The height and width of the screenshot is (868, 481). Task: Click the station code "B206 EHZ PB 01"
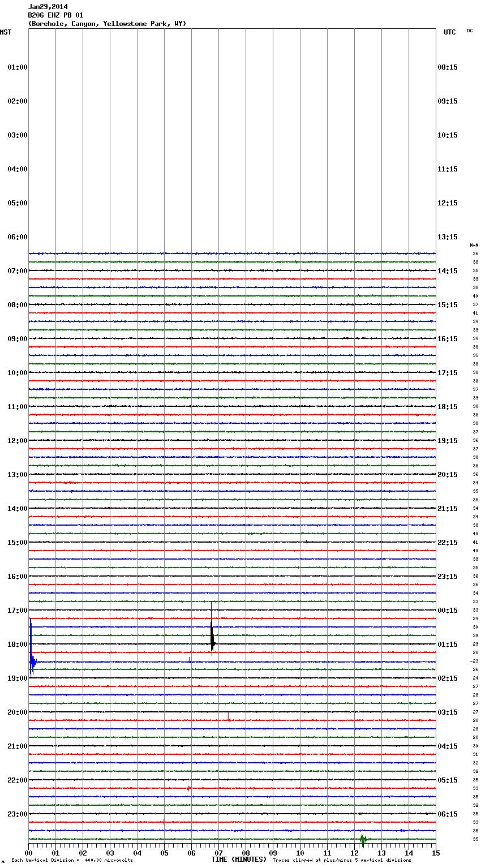pyautogui.click(x=55, y=15)
